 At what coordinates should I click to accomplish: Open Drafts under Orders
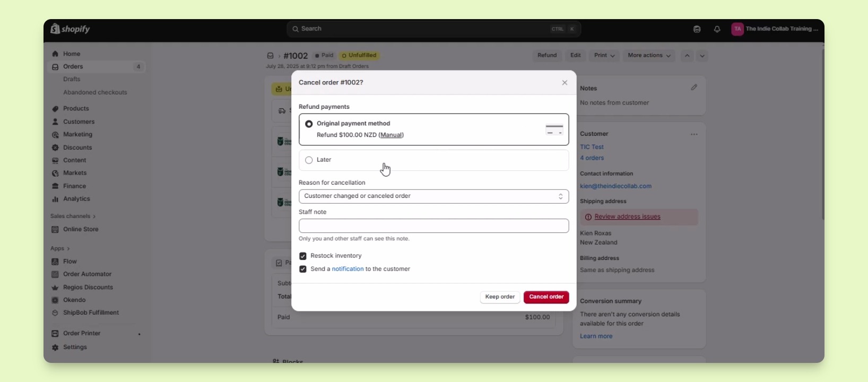72,80
